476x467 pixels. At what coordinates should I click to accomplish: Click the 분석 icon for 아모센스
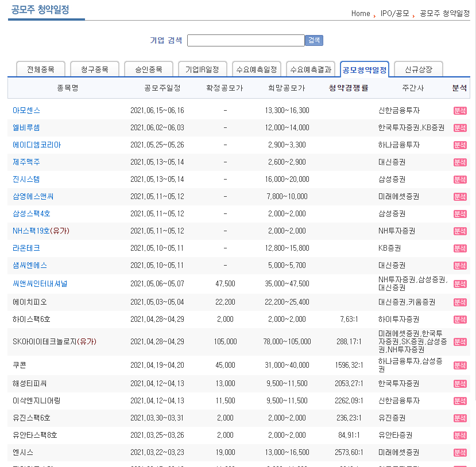[460, 111]
